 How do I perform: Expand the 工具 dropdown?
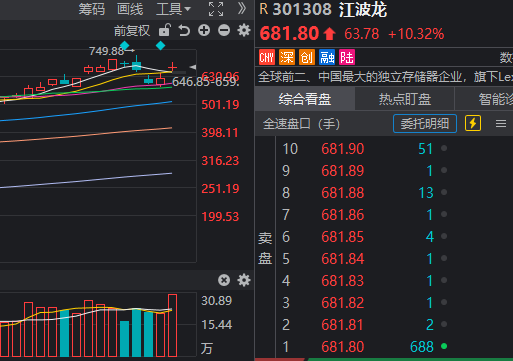173,9
